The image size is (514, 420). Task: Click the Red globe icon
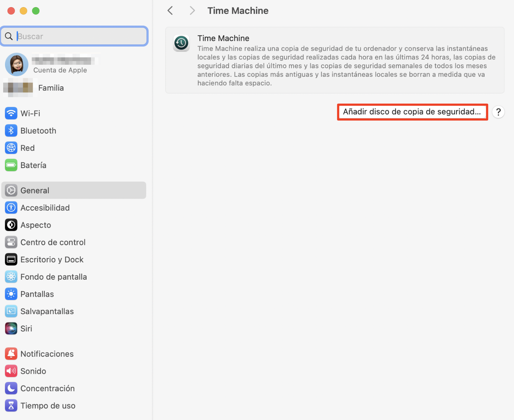click(11, 148)
